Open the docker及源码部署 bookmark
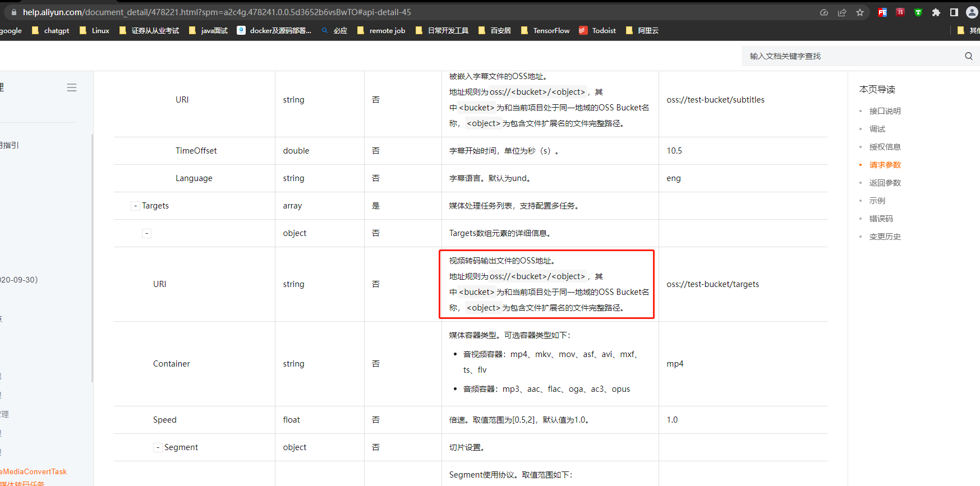This screenshot has width=980, height=486. pos(274,31)
